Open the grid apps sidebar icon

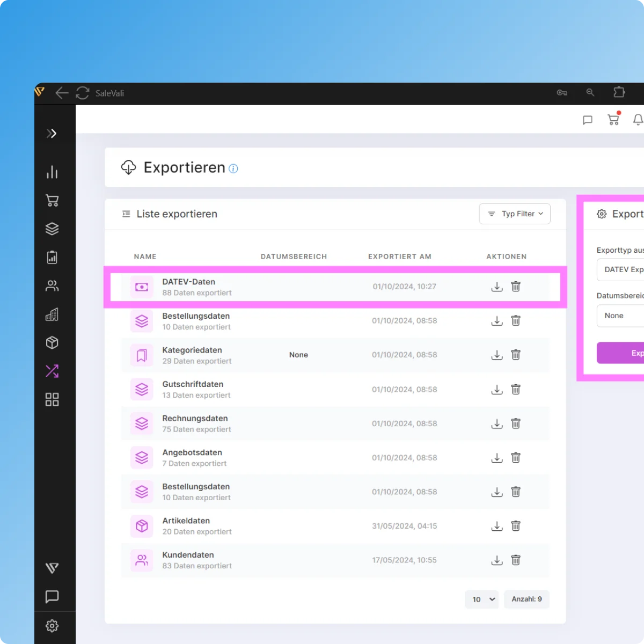52,399
